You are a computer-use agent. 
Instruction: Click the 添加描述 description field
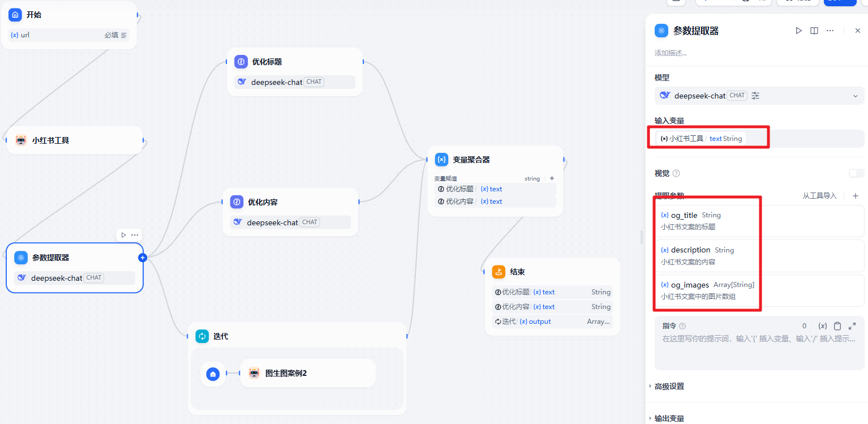coord(671,53)
